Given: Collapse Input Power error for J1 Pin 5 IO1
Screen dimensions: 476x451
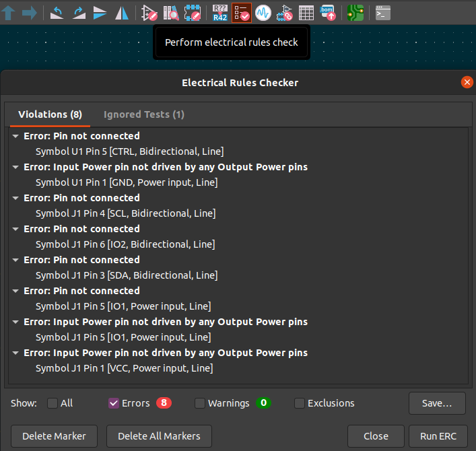Looking at the screenshot, I should (15, 322).
